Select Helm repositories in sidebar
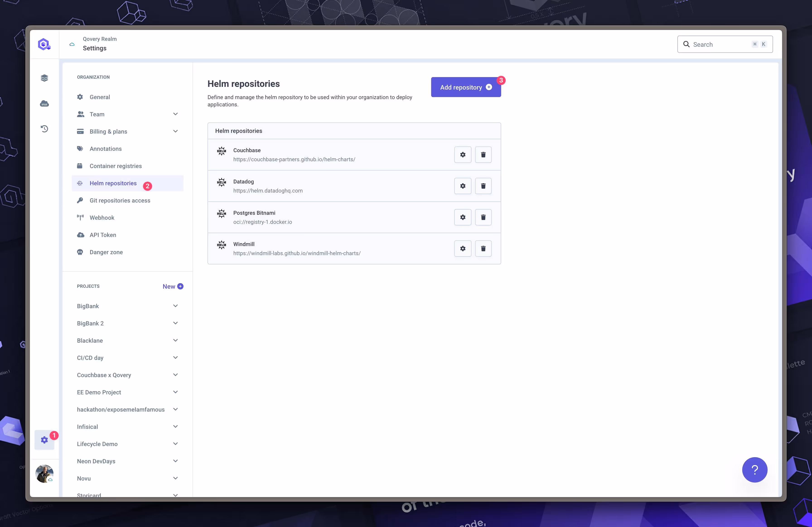This screenshot has width=812, height=527. click(128, 183)
